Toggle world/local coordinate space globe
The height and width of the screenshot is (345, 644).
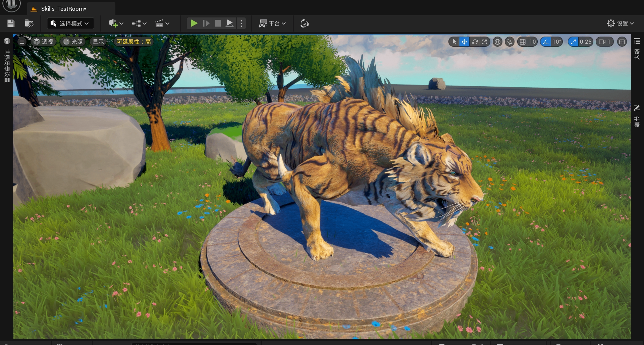click(x=498, y=42)
